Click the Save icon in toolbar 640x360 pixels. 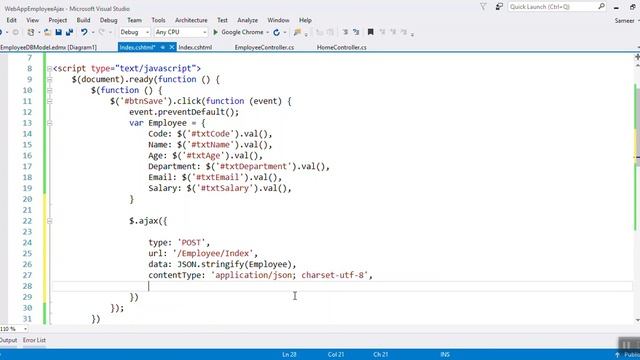coord(58,32)
